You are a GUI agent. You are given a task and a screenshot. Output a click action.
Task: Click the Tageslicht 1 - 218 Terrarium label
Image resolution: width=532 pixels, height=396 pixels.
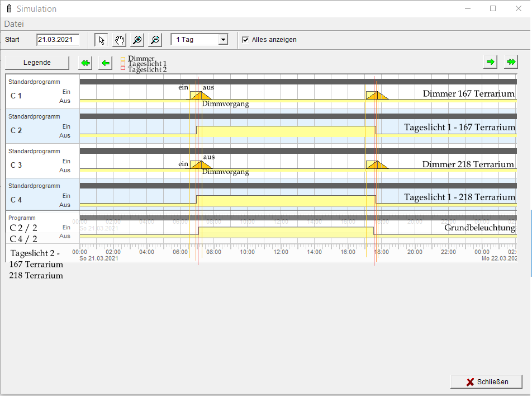(459, 197)
